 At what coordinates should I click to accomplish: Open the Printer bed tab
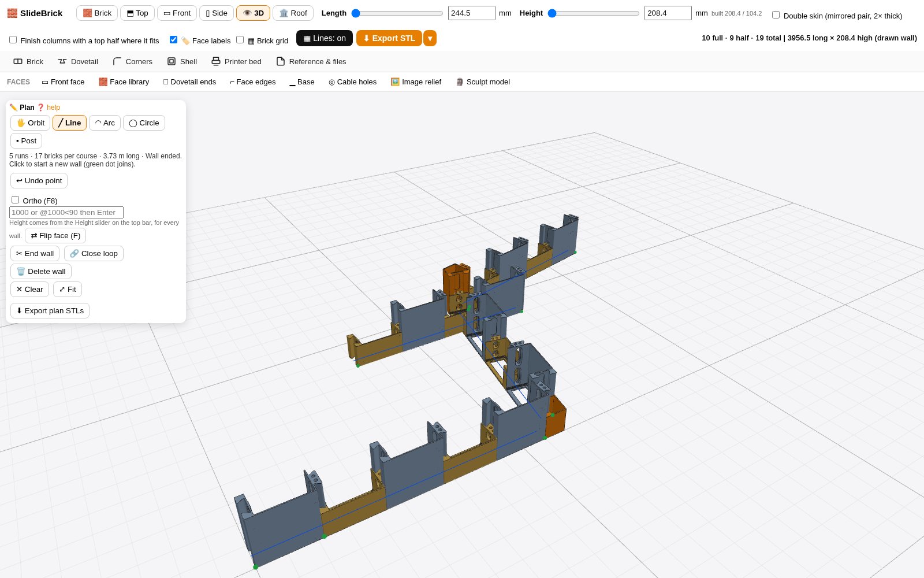click(236, 61)
